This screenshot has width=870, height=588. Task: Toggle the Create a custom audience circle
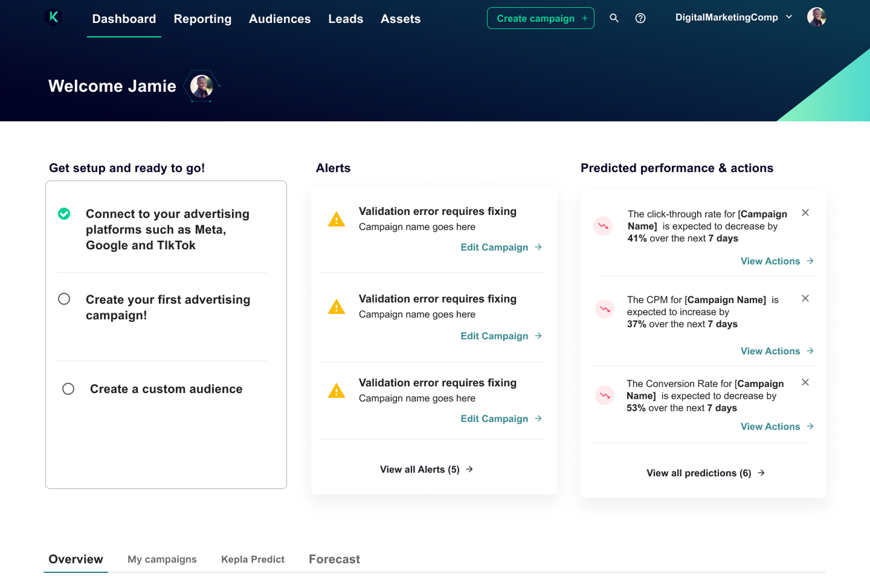(68, 389)
